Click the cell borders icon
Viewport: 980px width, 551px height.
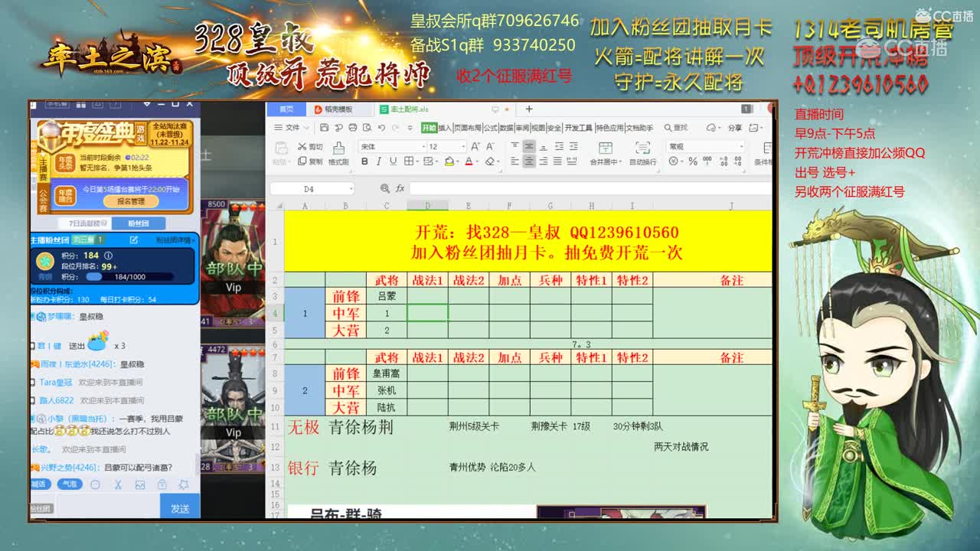(409, 161)
